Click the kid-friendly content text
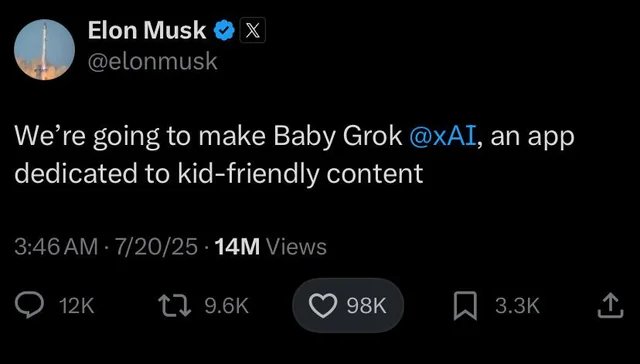 click(300, 173)
